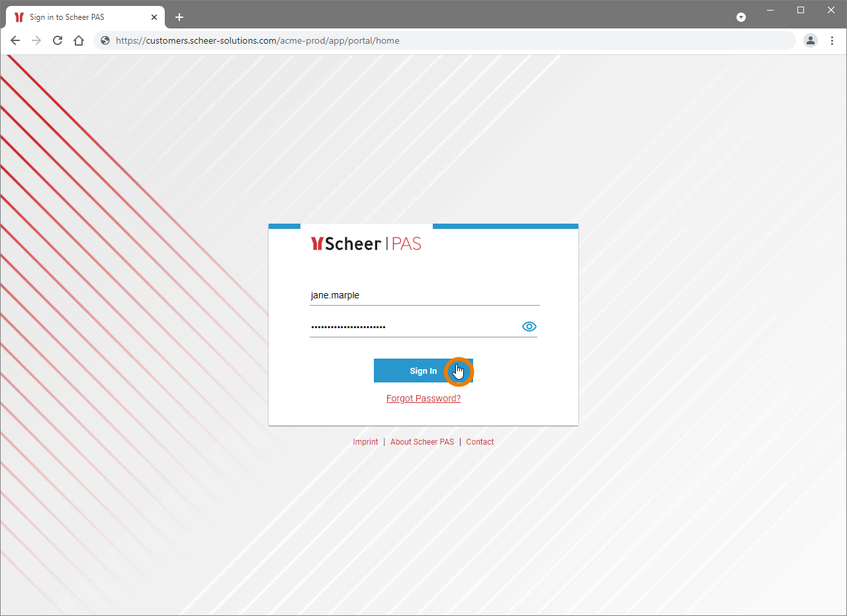This screenshot has width=847, height=616.
Task: Click the extension shield icon near the toolbar
Action: tap(740, 17)
